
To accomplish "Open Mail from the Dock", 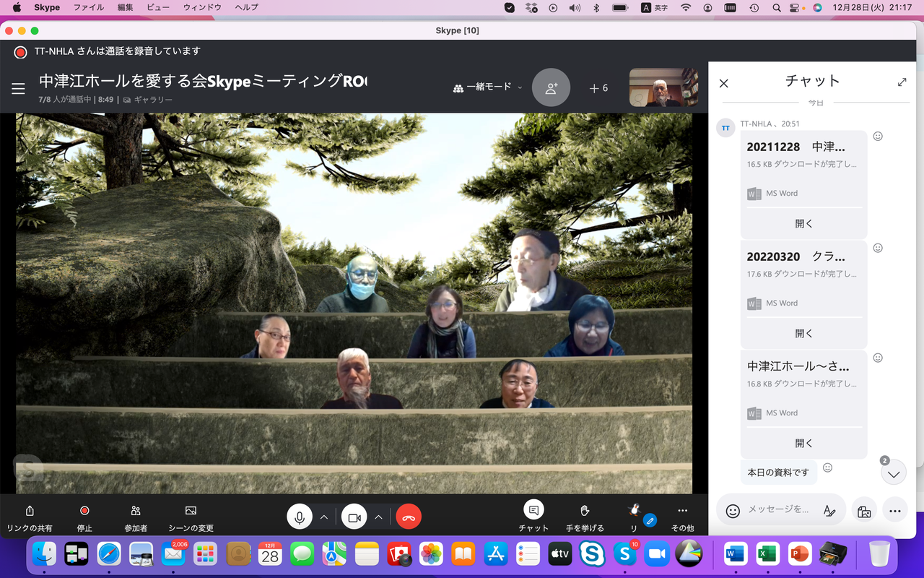I will (x=173, y=554).
